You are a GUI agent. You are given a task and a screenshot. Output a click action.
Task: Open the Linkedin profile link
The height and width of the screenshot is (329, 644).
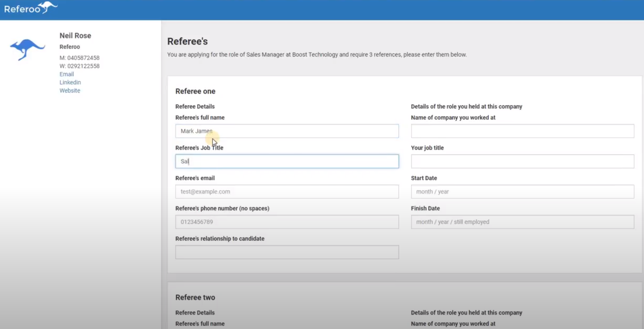70,82
